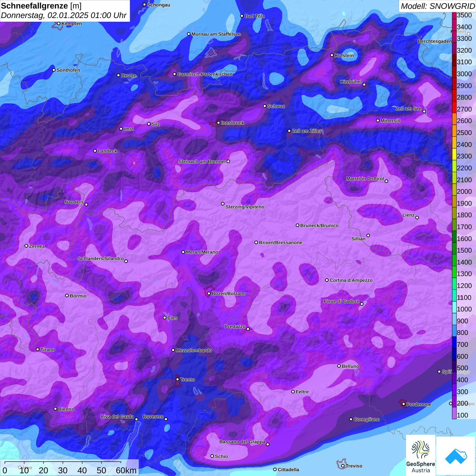This screenshot has height=476, width=476.
Task: Click the 'Riva del Garda' label
Action: click(117, 417)
